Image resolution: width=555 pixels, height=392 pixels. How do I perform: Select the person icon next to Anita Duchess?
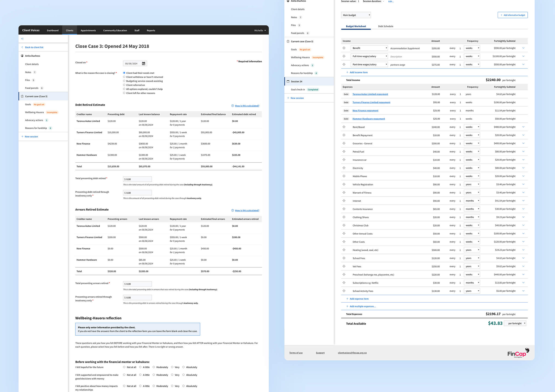coord(22,56)
